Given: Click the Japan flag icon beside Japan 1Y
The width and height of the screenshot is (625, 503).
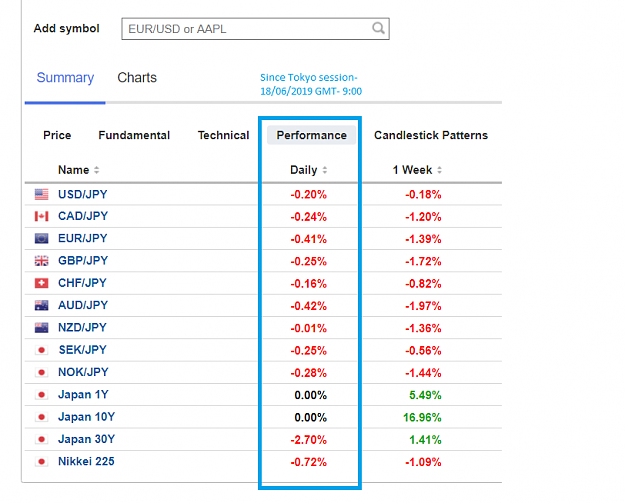Looking at the screenshot, I should click(41, 395).
